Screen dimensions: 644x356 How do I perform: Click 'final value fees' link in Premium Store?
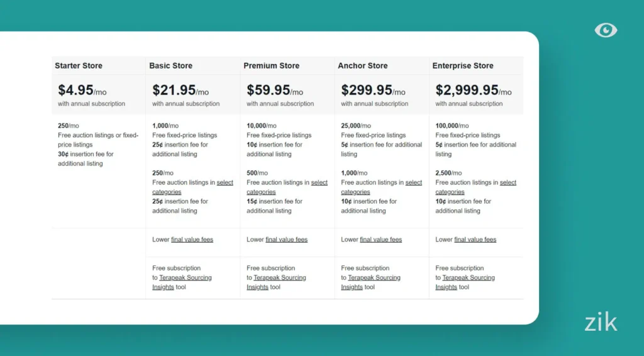pyautogui.click(x=286, y=240)
